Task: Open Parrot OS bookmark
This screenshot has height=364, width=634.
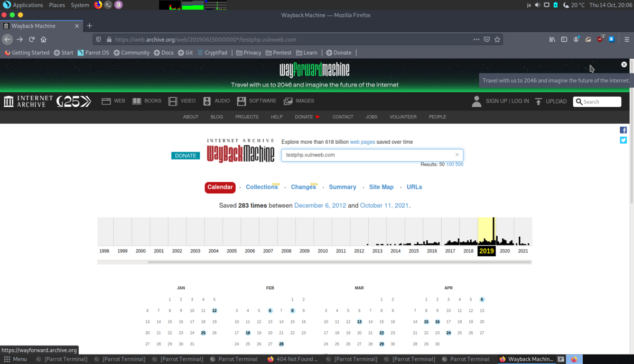Action: [93, 53]
